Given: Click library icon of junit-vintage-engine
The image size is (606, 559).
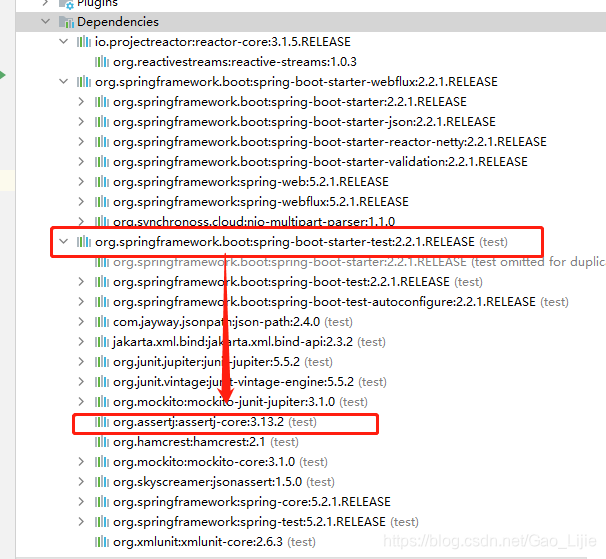Looking at the screenshot, I should (x=102, y=382).
